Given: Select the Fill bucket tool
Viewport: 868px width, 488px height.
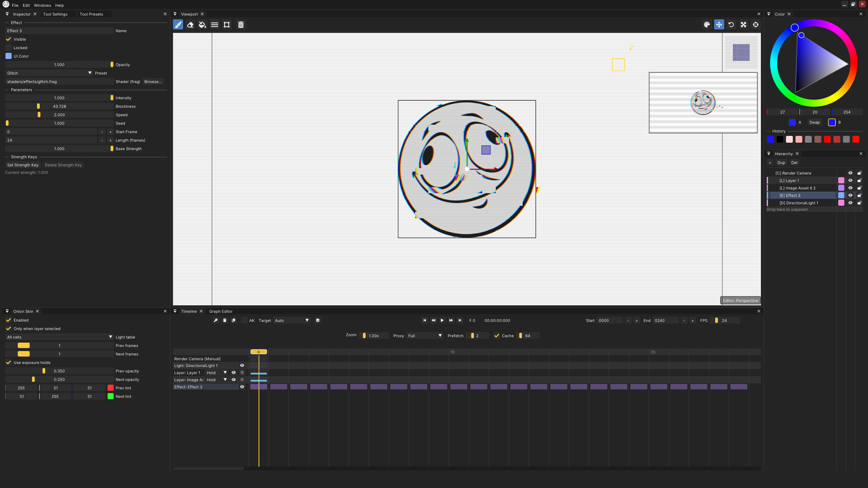Looking at the screenshot, I should tap(203, 25).
